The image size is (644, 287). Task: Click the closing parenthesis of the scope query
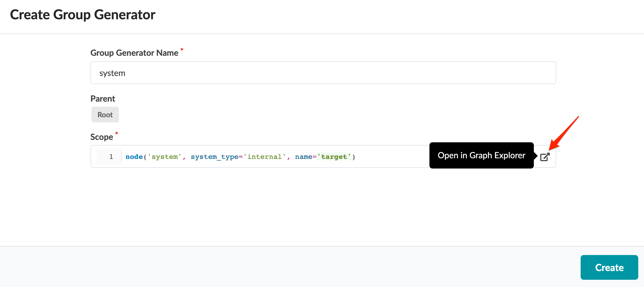point(354,157)
